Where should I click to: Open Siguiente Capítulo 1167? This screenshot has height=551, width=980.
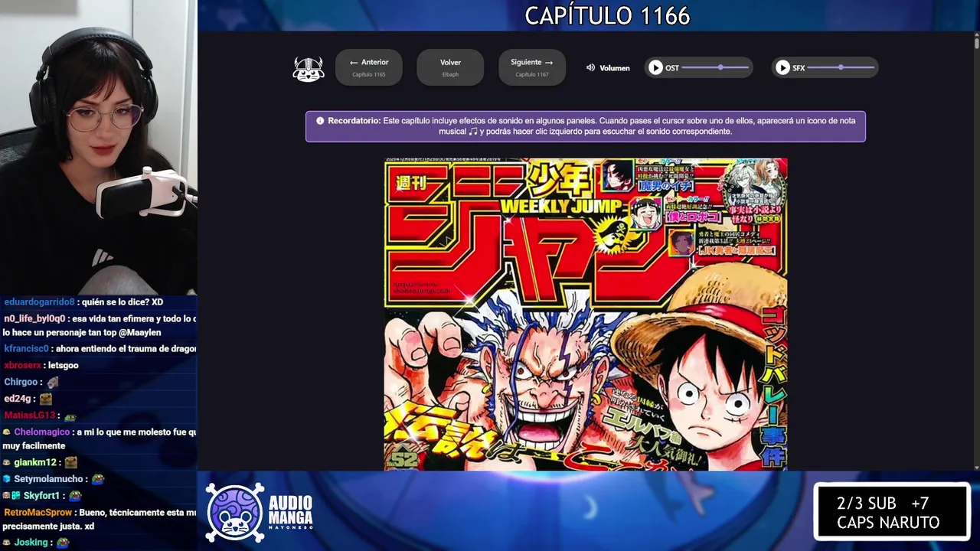[x=532, y=67]
